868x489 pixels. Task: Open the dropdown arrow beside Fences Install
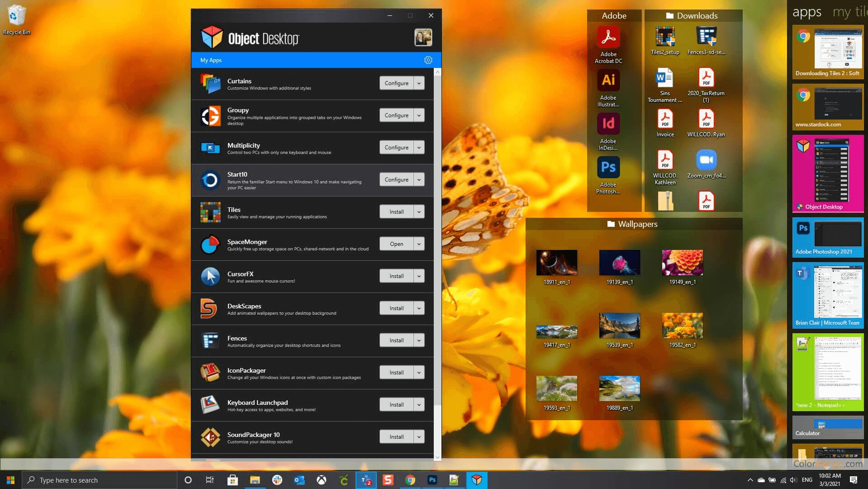(419, 340)
